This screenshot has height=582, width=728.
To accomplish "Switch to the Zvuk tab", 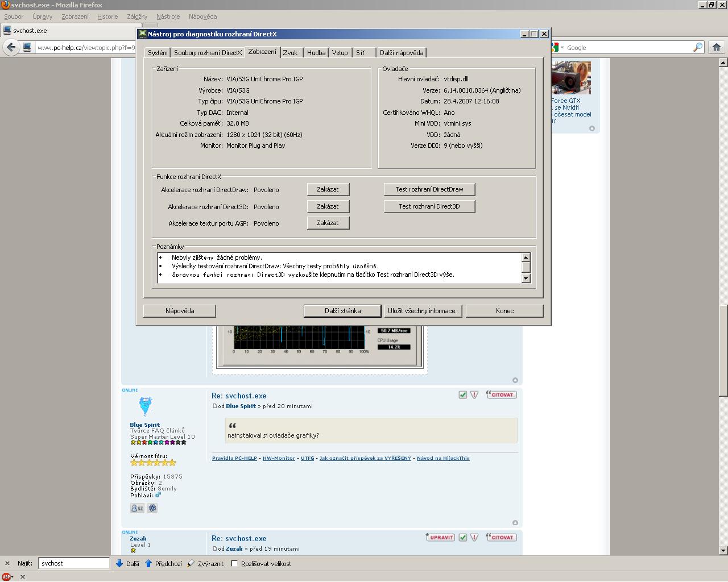I will 290,53.
